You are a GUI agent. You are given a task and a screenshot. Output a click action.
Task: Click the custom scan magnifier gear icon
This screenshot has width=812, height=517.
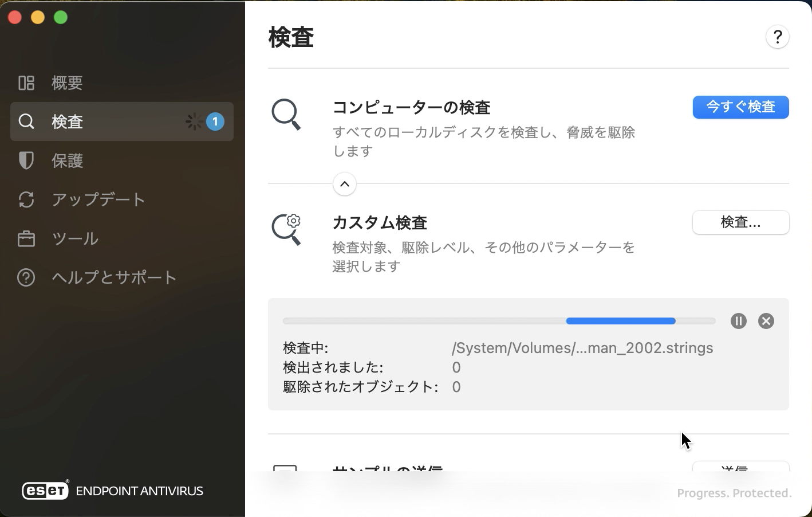[286, 229]
